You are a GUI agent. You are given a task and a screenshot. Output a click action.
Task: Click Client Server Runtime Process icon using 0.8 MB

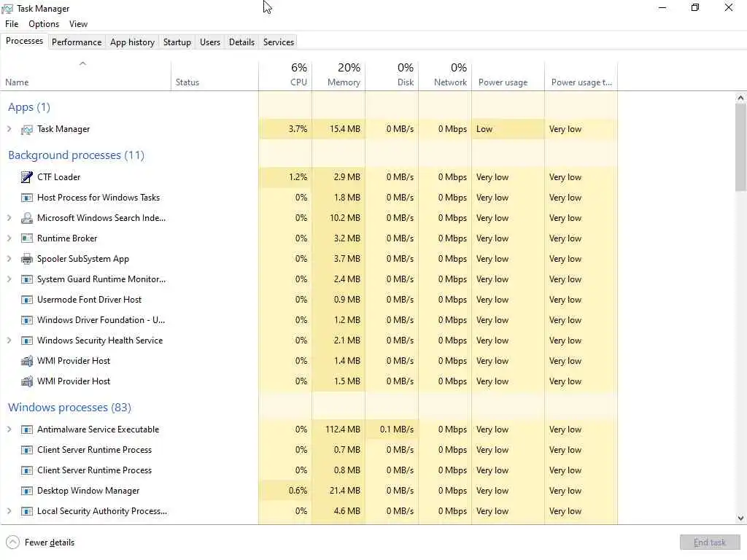(27, 470)
